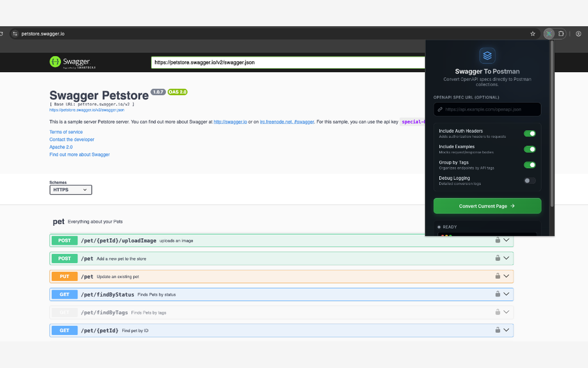Click the Swagger To Postman heading
Image resolution: width=588 pixels, height=368 pixels.
click(487, 71)
